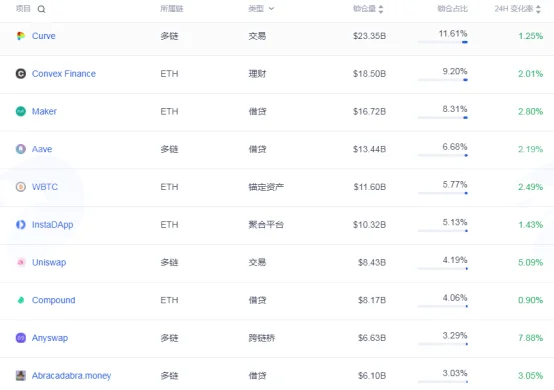Click the WBTC coin logo icon
The height and width of the screenshot is (390, 554).
(x=21, y=187)
